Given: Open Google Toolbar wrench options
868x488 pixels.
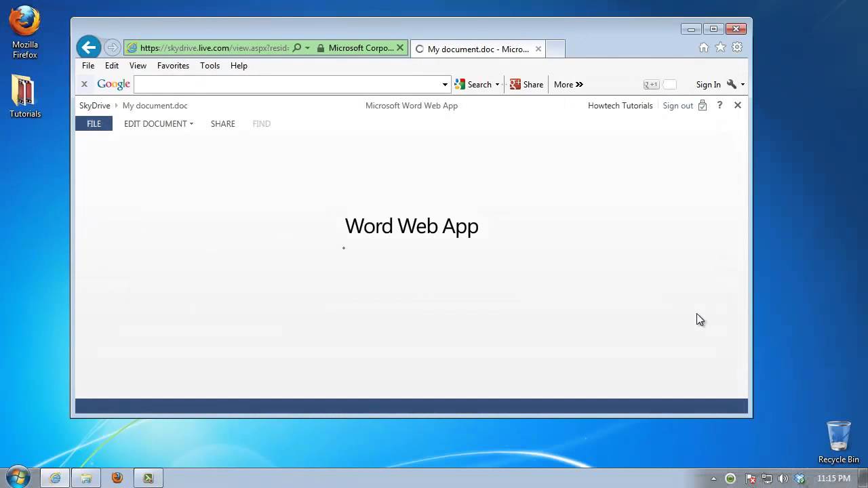Looking at the screenshot, I should point(731,85).
